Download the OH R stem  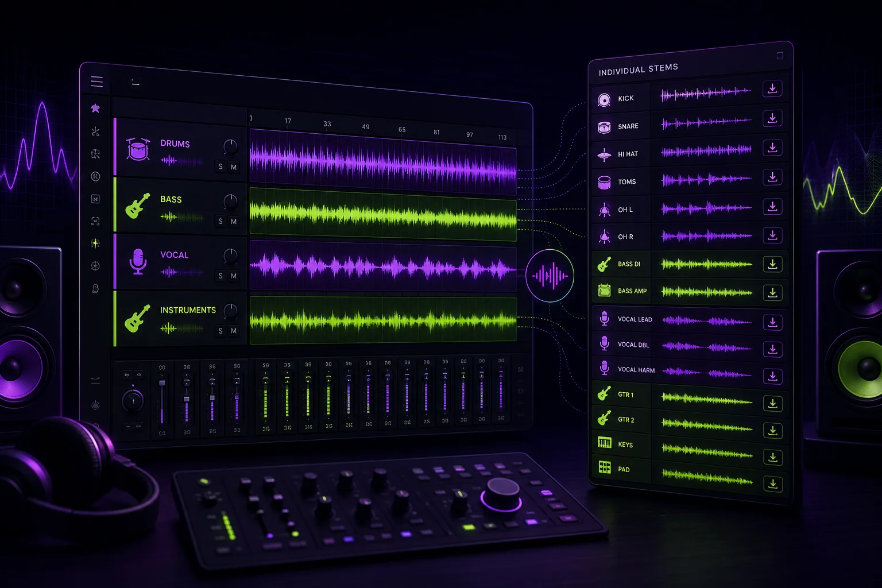click(772, 235)
